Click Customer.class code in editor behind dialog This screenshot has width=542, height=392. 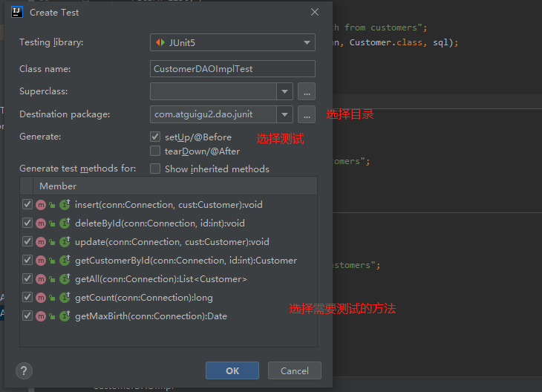pyautogui.click(x=386, y=42)
